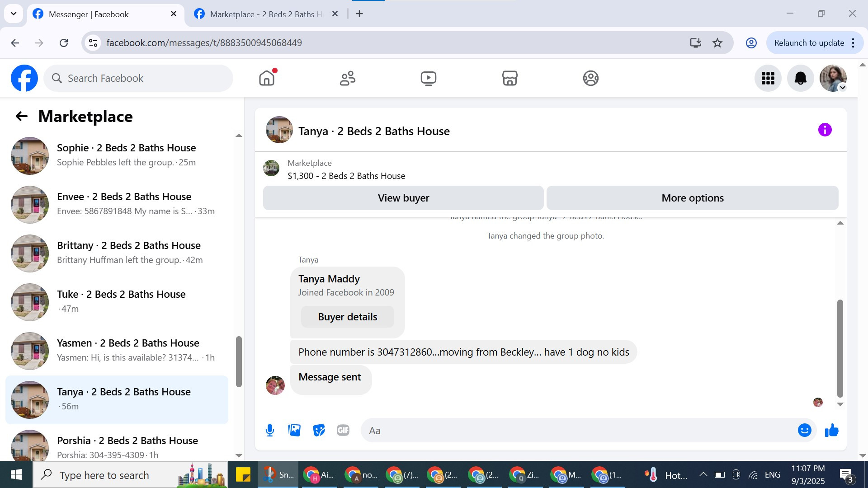The height and width of the screenshot is (488, 868).
Task: Expand the tab search dropdown
Action: click(14, 14)
